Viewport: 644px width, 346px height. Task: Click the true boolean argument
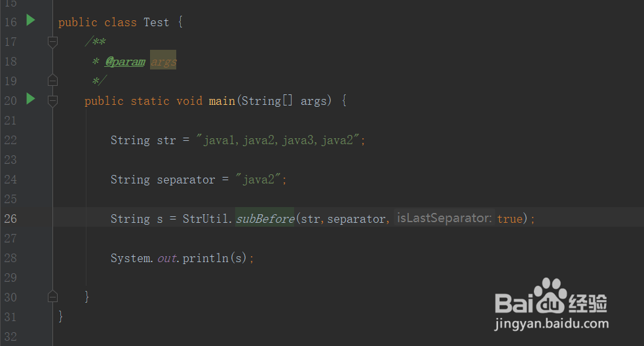coord(509,219)
